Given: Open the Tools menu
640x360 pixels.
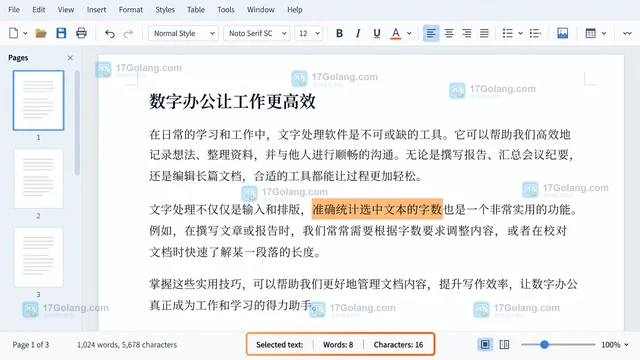Looking at the screenshot, I should pyautogui.click(x=226, y=9).
